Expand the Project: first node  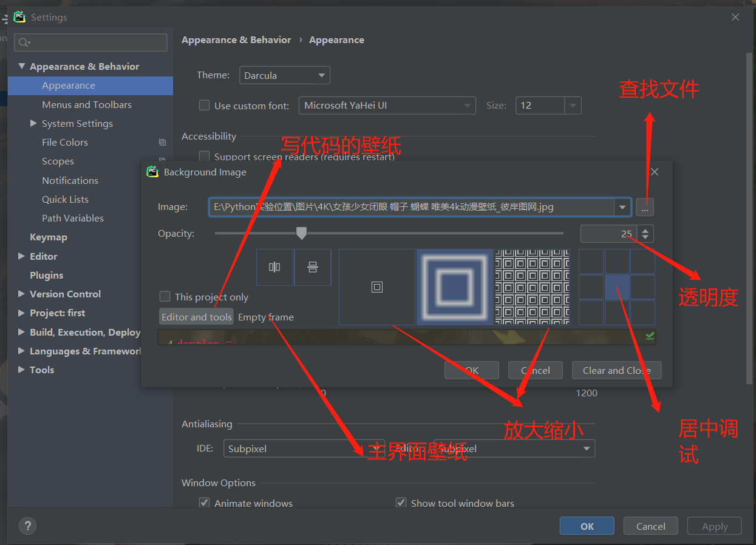click(22, 313)
